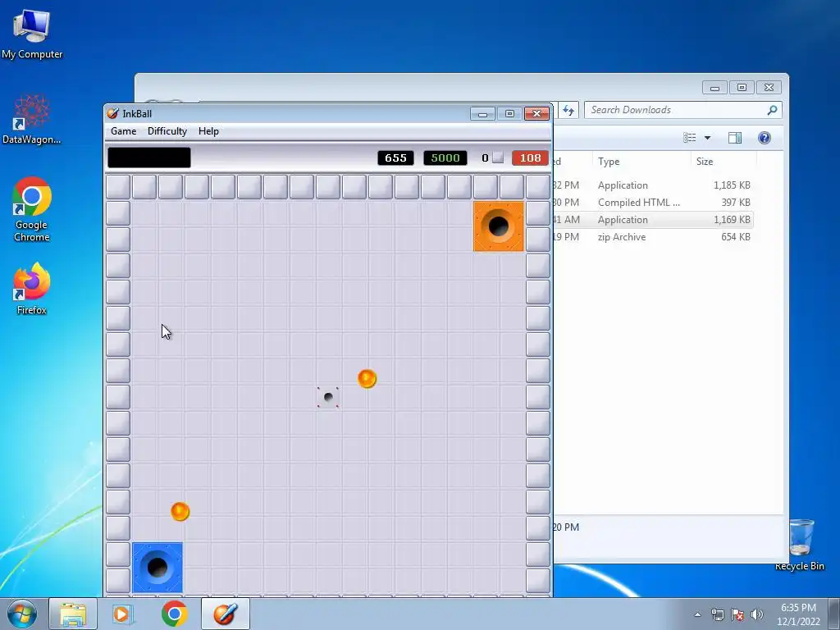Open My Computer desktop icon

pos(32,34)
